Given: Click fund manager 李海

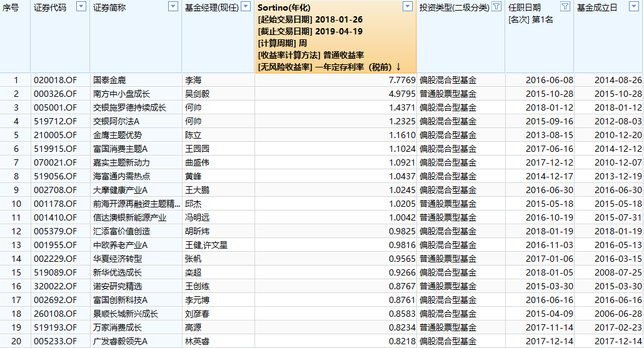Looking at the screenshot, I should pyautogui.click(x=193, y=80).
